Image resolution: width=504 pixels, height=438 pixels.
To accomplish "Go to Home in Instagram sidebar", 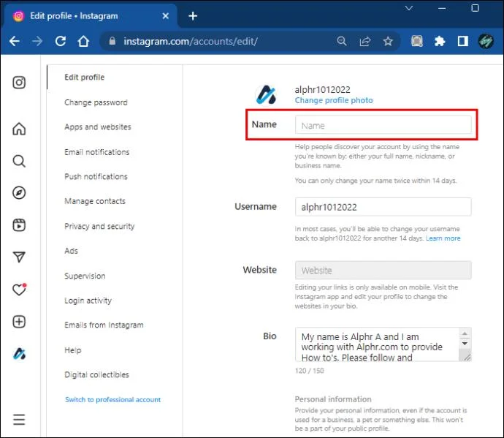I will 19,129.
